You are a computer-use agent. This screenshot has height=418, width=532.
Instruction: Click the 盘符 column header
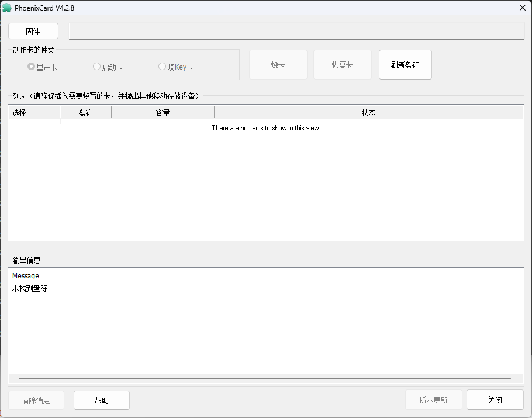tap(85, 113)
